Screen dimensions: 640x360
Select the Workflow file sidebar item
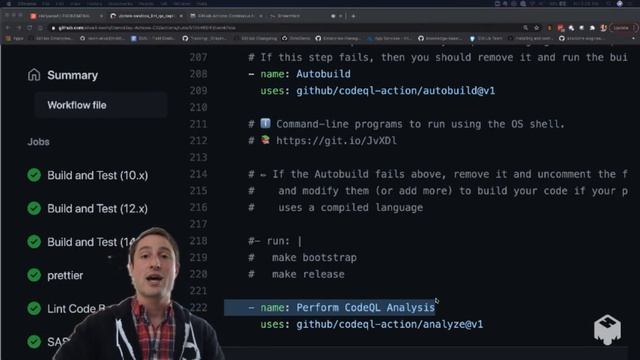tap(101, 105)
